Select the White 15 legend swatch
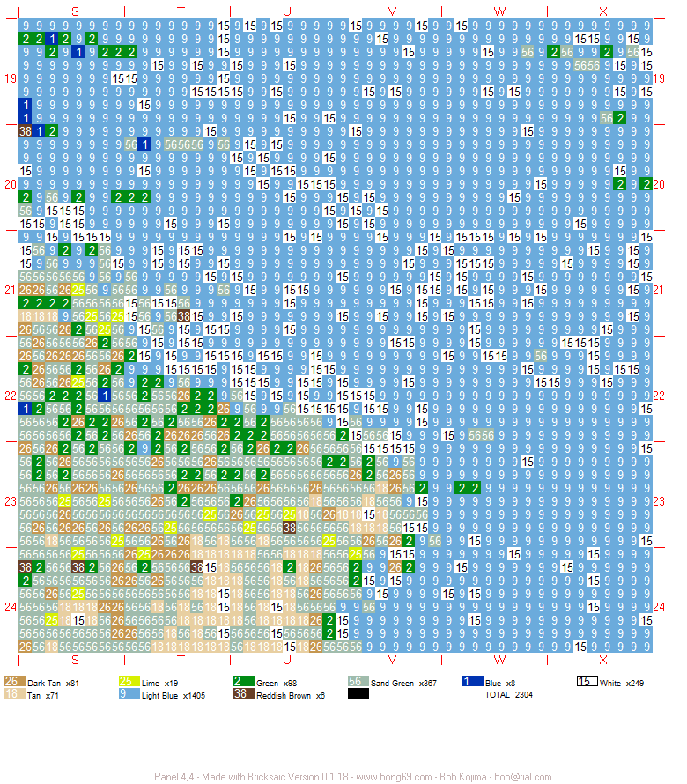687x784 pixels. (x=587, y=681)
